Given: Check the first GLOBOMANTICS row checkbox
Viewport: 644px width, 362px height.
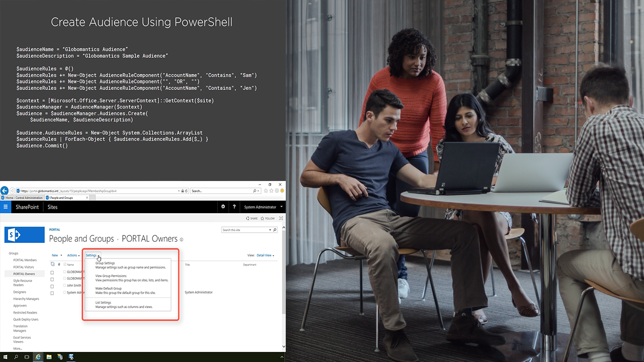Looking at the screenshot, I should tap(52, 272).
